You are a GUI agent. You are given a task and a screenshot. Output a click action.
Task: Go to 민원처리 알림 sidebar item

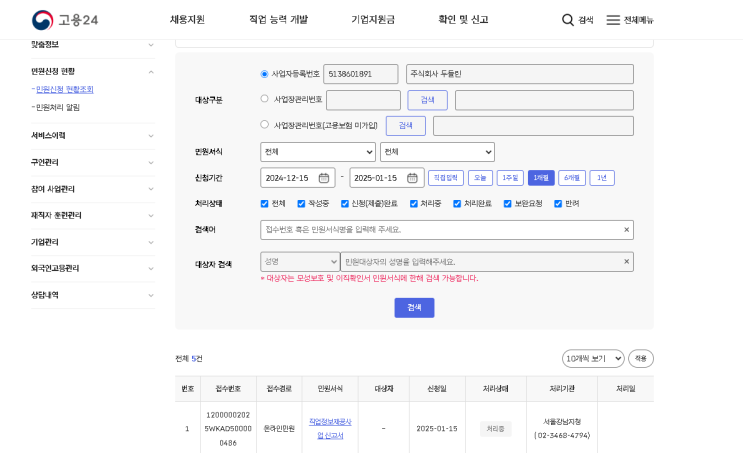pyautogui.click(x=58, y=108)
